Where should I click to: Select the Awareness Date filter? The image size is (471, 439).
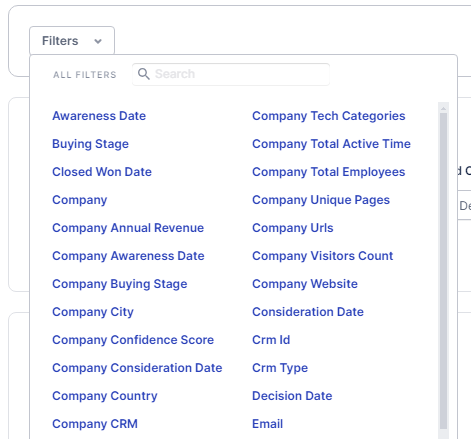tap(99, 116)
